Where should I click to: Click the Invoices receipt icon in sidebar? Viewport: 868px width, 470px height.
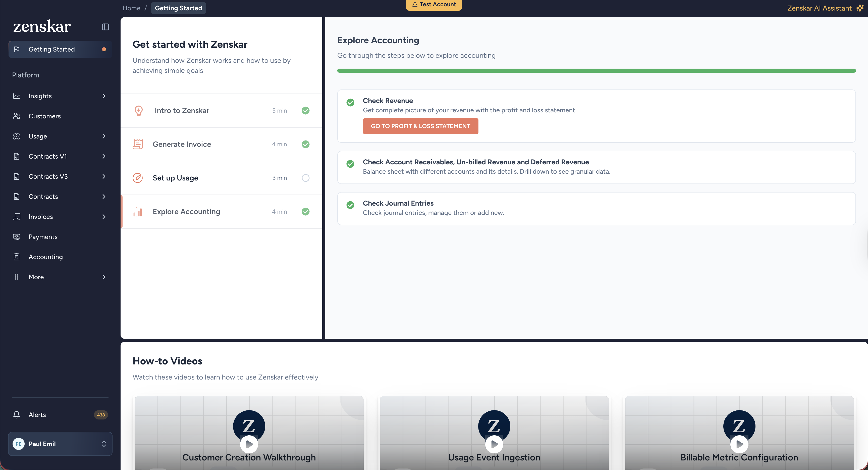(17, 216)
